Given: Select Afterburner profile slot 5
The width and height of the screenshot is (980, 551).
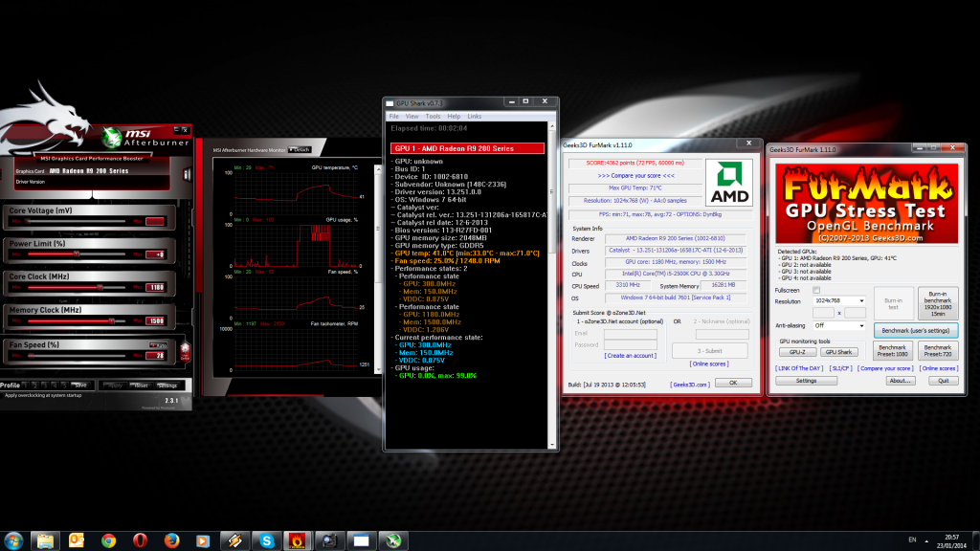Looking at the screenshot, I should 64,386.
